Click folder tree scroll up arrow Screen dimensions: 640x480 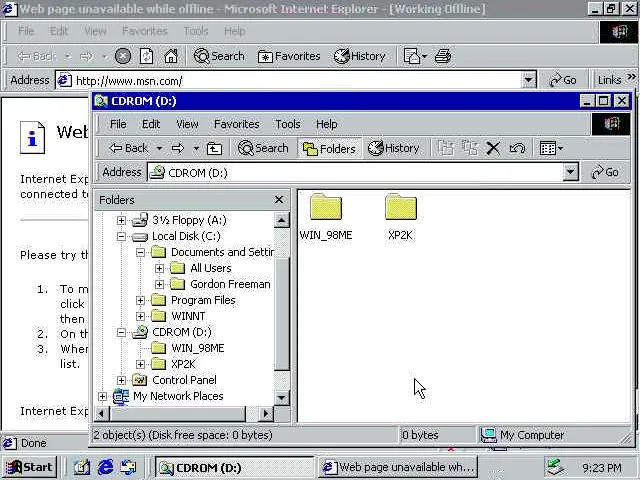coord(281,220)
